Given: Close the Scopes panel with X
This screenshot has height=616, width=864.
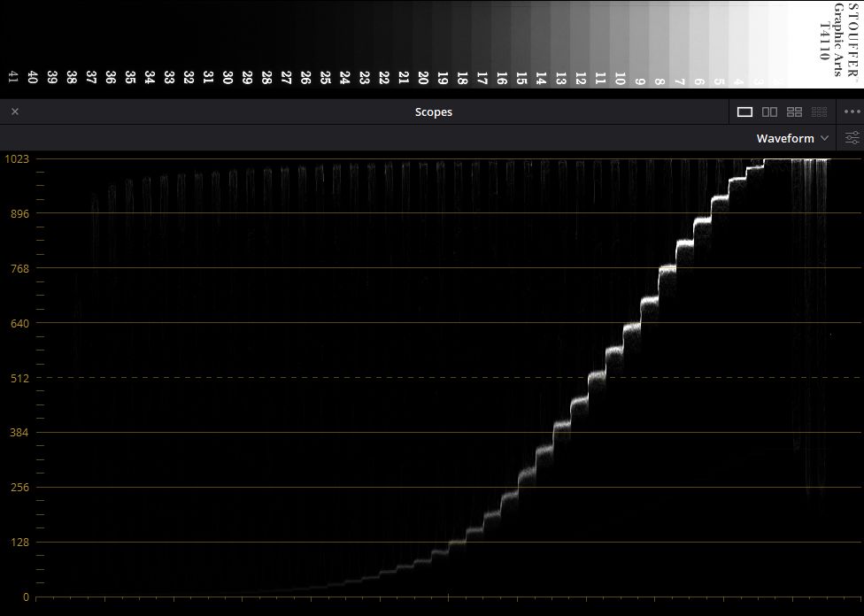Looking at the screenshot, I should pos(15,112).
